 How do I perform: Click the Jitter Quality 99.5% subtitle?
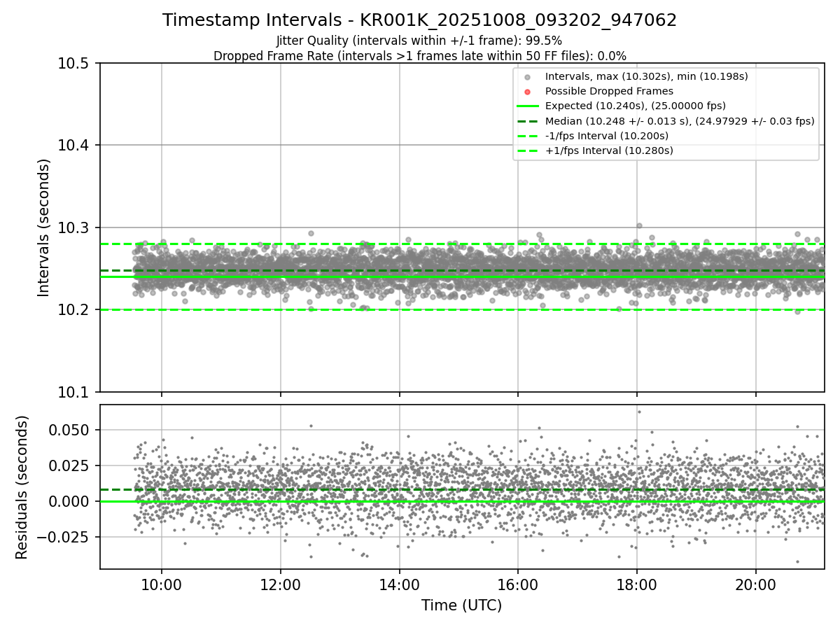click(x=419, y=41)
